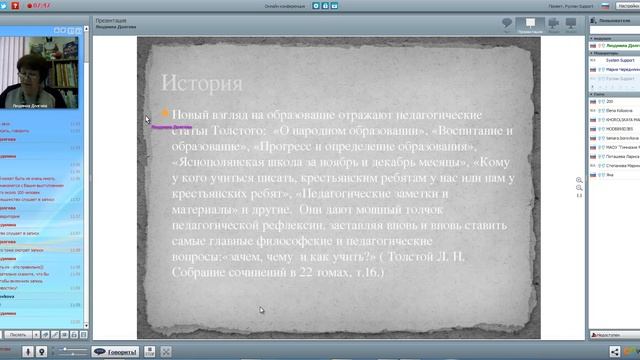Click the red icon beside Twitter
The height and width of the screenshot is (360, 640).
(15, 6)
